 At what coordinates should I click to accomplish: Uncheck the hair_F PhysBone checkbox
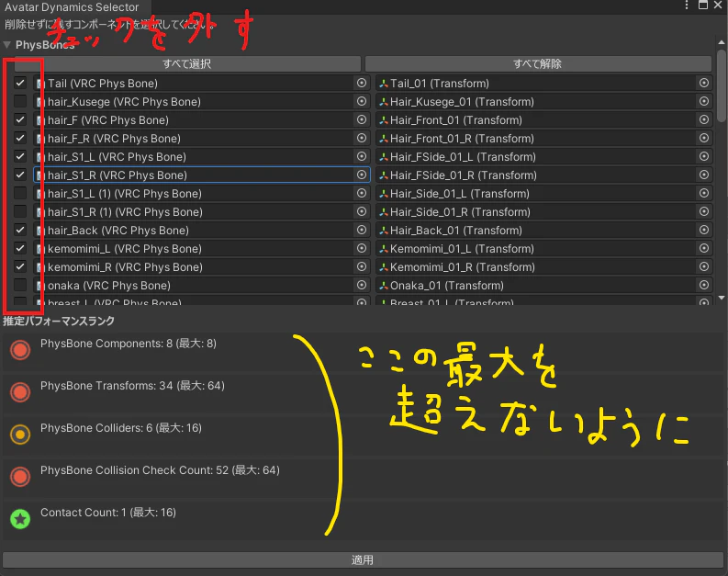(x=20, y=119)
